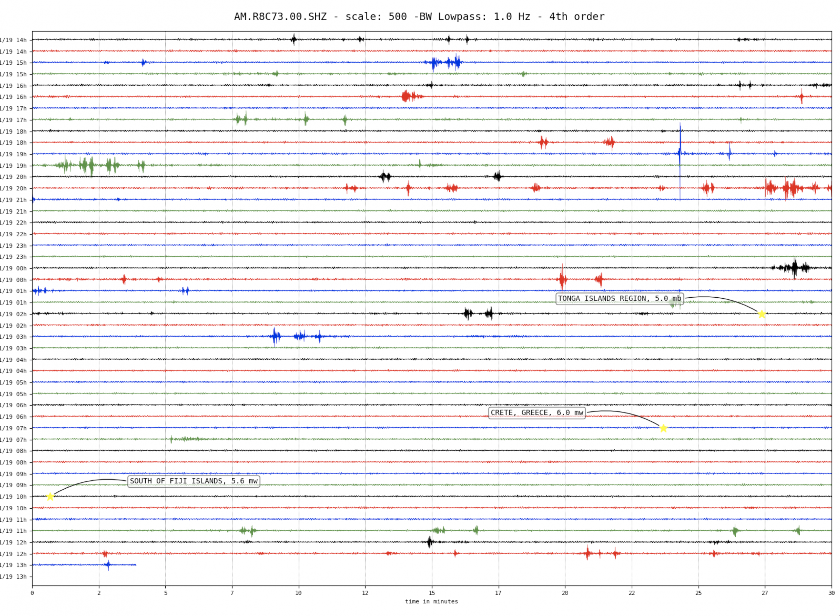Viewport: 840px width, 616px height.
Task: Click the x-axis tick label '12'
Action: (x=365, y=593)
